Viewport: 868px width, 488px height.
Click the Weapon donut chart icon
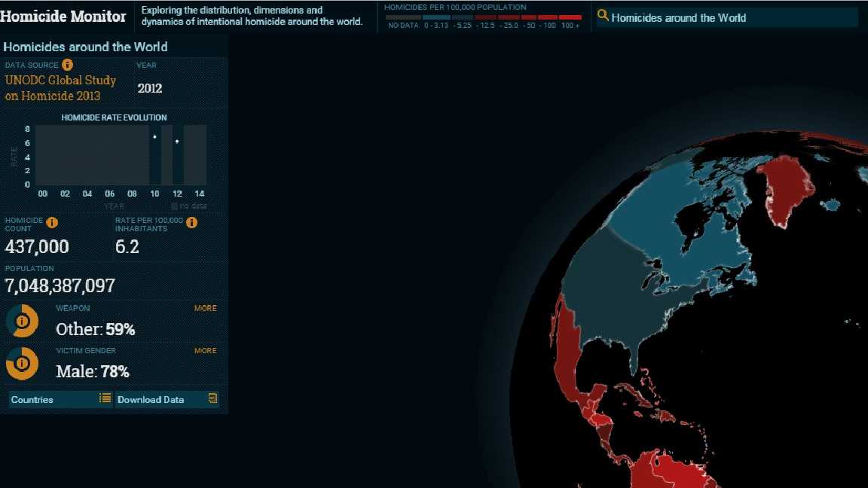(22, 321)
